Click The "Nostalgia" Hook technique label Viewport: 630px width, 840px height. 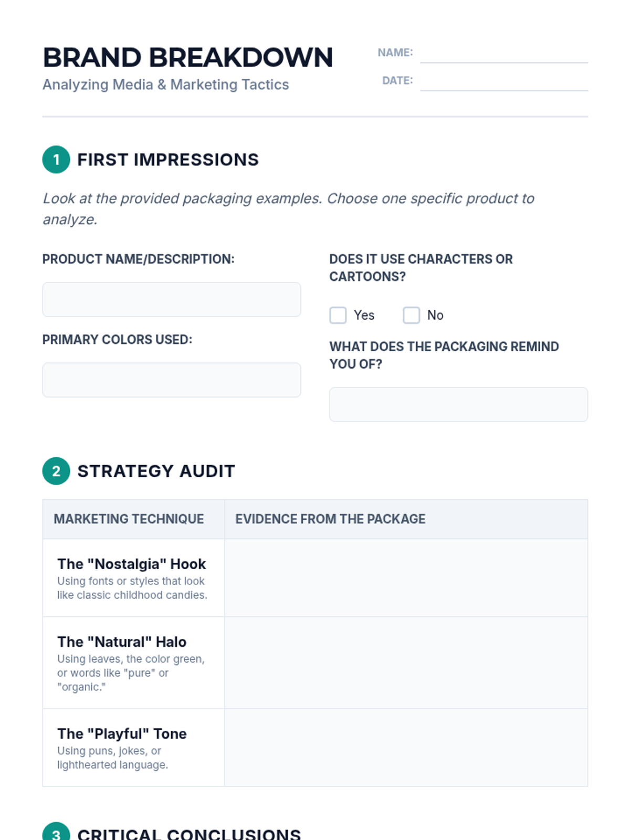pos(131,564)
